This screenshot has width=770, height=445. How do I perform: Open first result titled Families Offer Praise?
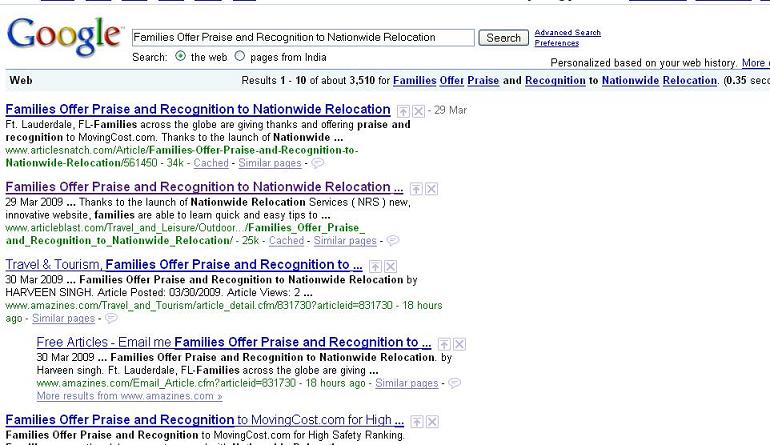click(x=198, y=110)
